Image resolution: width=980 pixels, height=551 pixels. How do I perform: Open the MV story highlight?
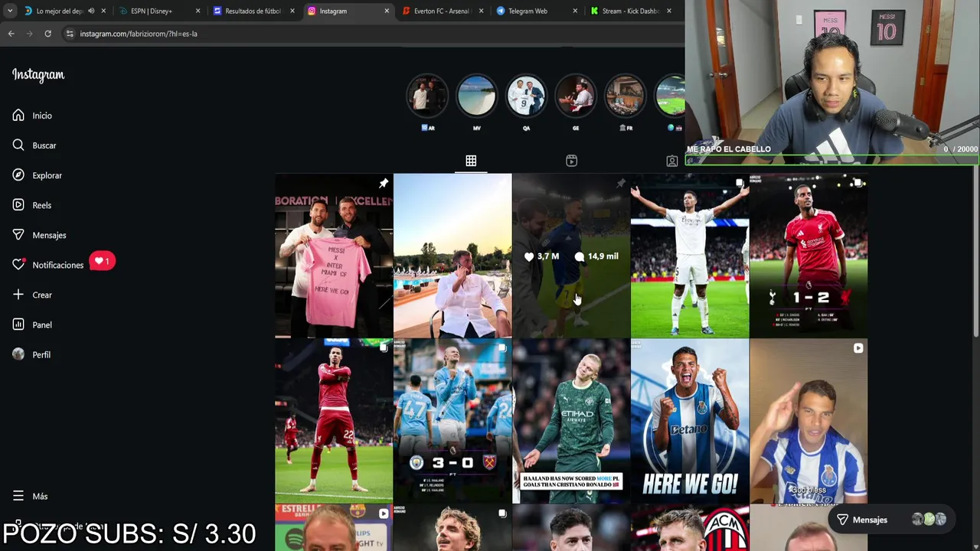click(x=476, y=96)
